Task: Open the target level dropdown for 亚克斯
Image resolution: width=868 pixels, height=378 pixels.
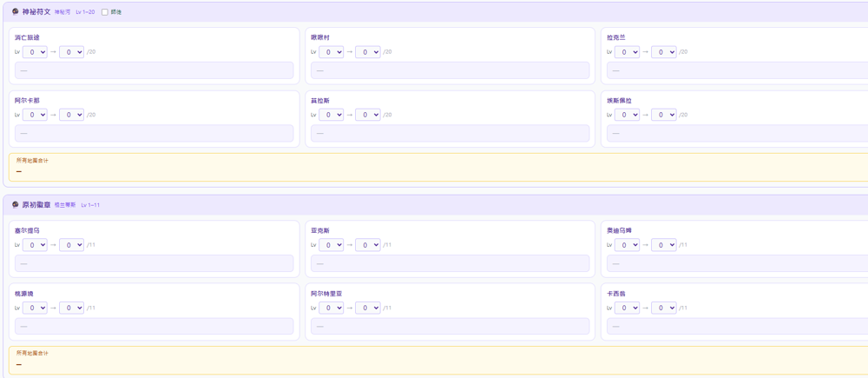Action: (367, 244)
